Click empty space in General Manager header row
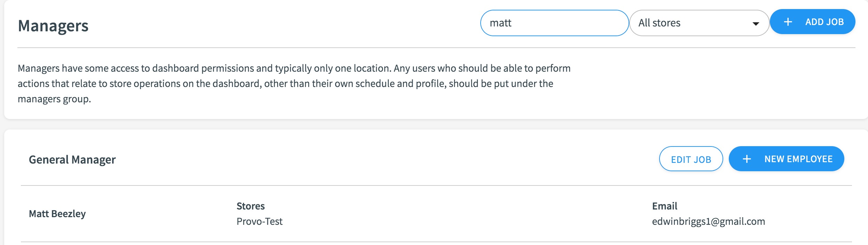The height and width of the screenshot is (245, 868). point(383,159)
